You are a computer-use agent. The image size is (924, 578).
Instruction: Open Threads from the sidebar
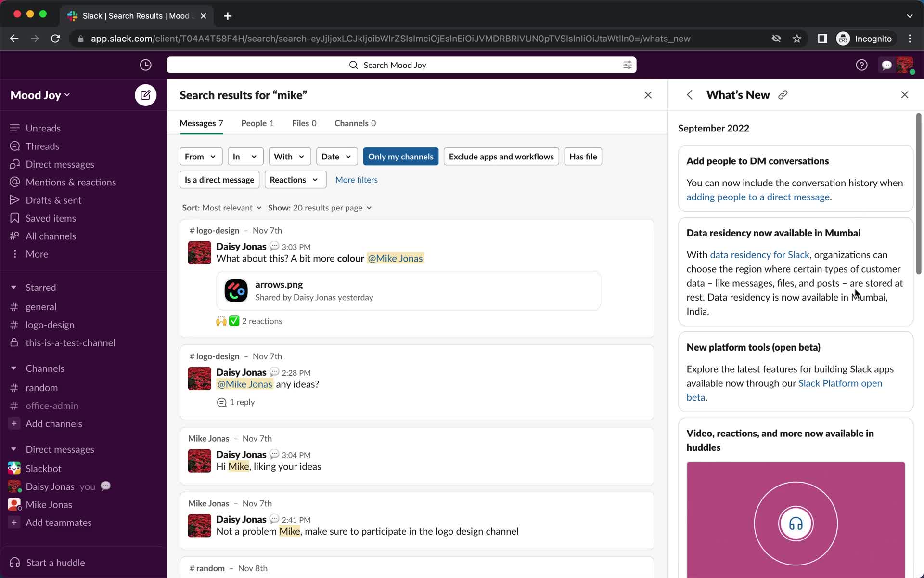point(42,146)
